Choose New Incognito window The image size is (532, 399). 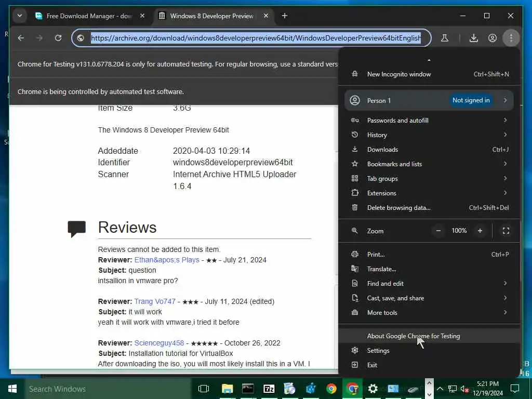[429, 74]
